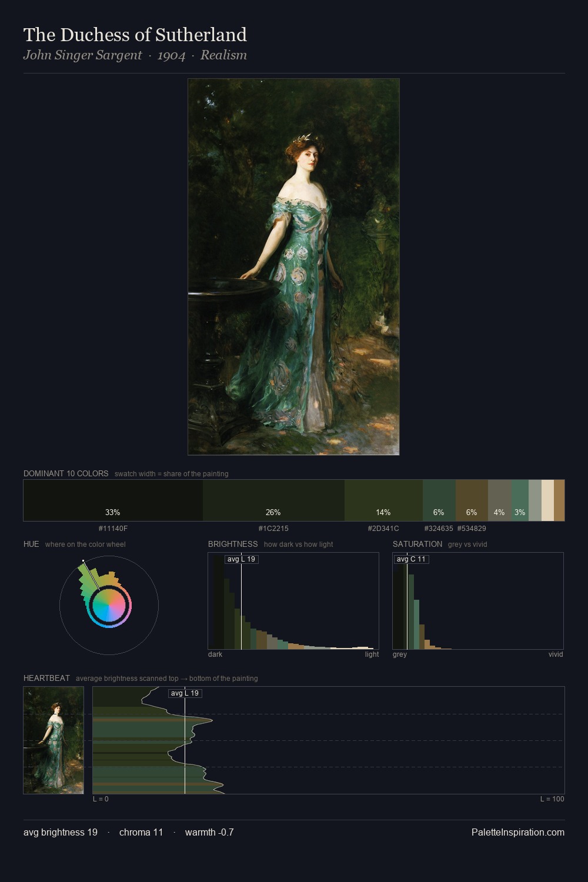Click the avg brightness 19 footer stat

pyautogui.click(x=61, y=832)
